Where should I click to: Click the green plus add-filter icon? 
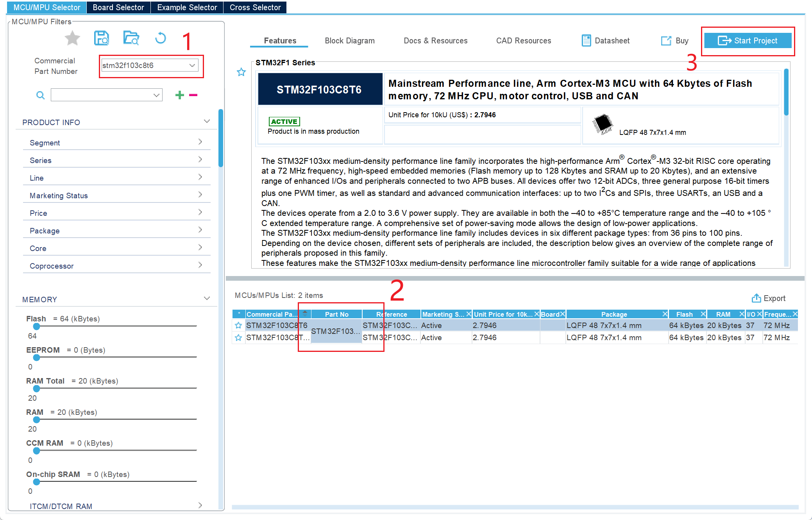pos(179,95)
